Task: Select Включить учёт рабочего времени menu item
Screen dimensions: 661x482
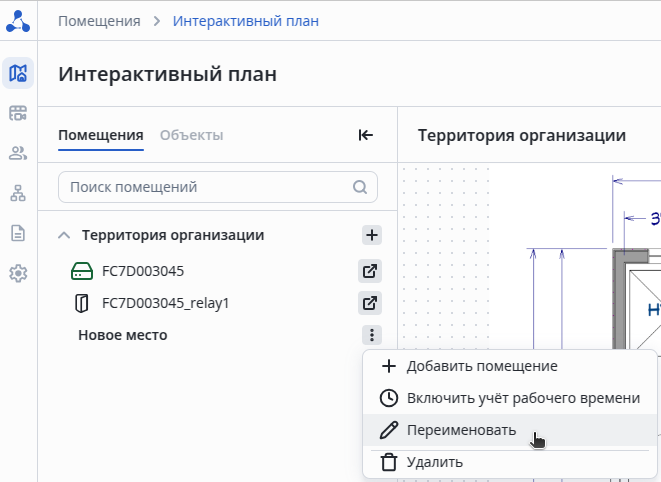Action: (x=522, y=398)
